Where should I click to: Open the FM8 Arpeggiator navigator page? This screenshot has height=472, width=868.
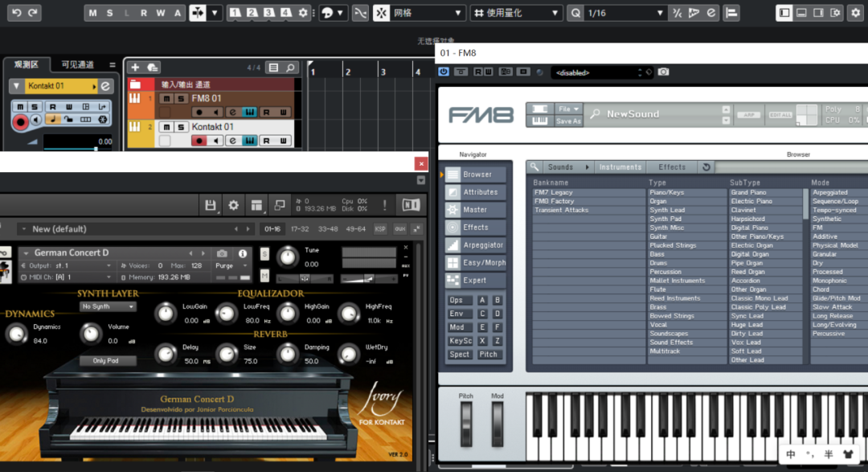point(476,245)
